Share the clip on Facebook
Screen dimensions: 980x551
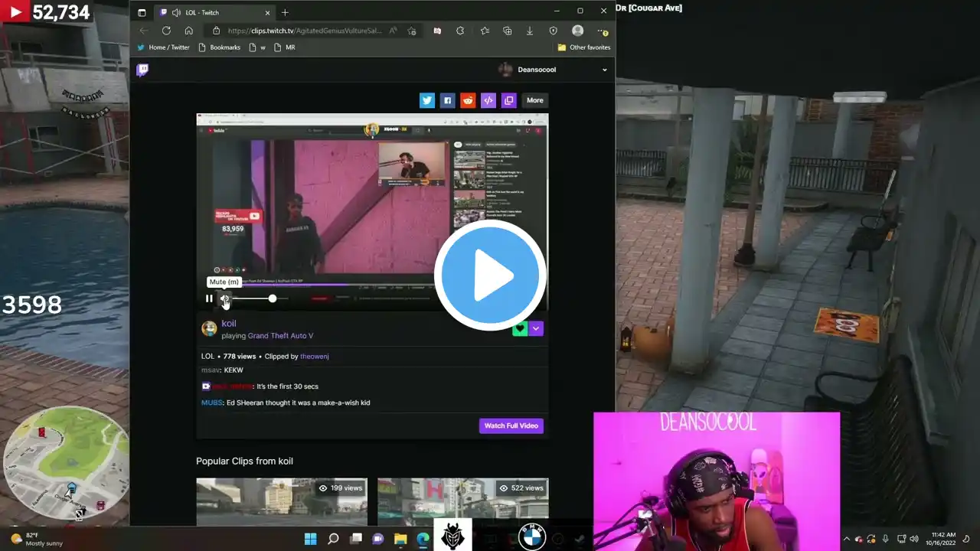click(447, 100)
